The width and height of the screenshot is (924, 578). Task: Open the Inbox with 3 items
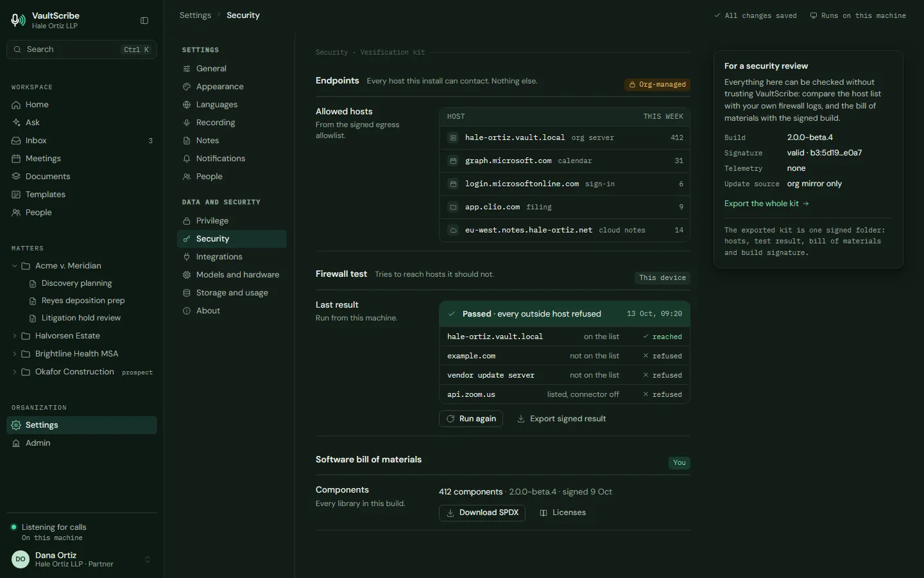pos(81,141)
